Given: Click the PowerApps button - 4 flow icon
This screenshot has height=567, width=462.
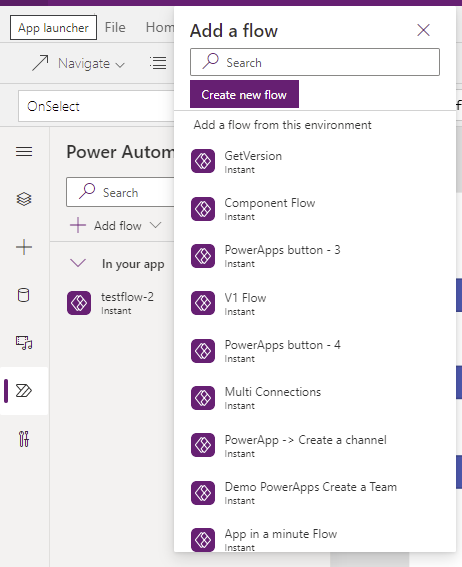Looking at the screenshot, I should coord(203,351).
